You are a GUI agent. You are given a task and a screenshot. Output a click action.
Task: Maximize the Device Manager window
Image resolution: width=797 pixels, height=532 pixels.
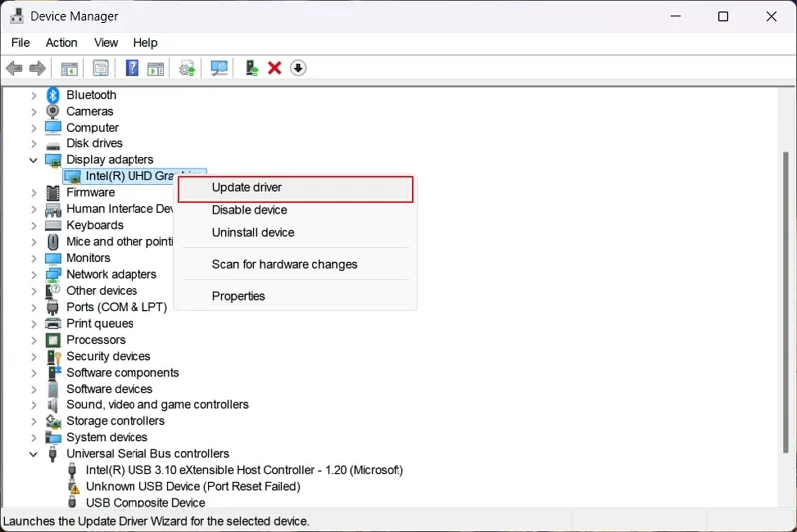(x=723, y=16)
